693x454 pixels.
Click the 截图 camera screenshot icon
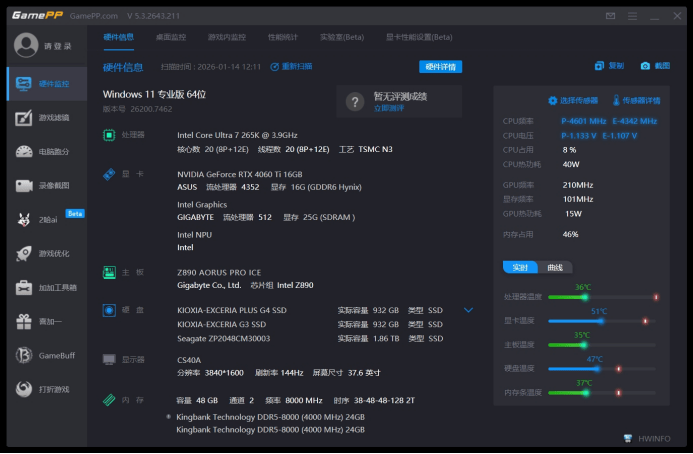pyautogui.click(x=645, y=66)
